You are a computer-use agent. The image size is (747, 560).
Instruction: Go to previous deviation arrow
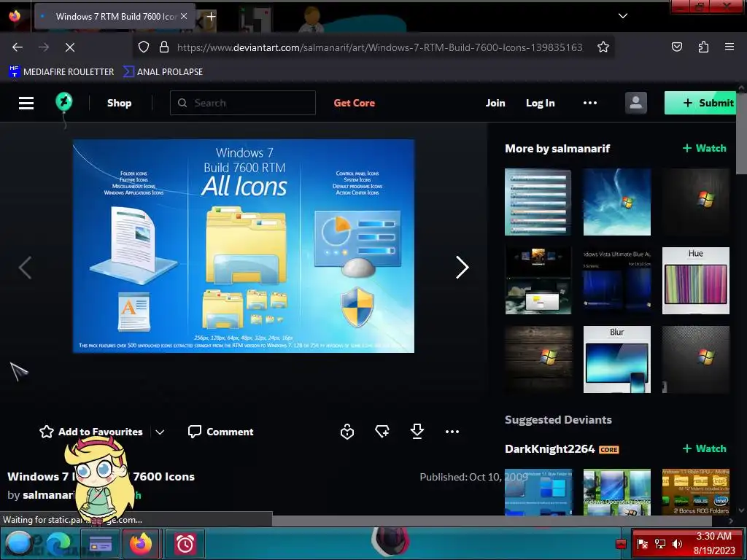pos(25,267)
